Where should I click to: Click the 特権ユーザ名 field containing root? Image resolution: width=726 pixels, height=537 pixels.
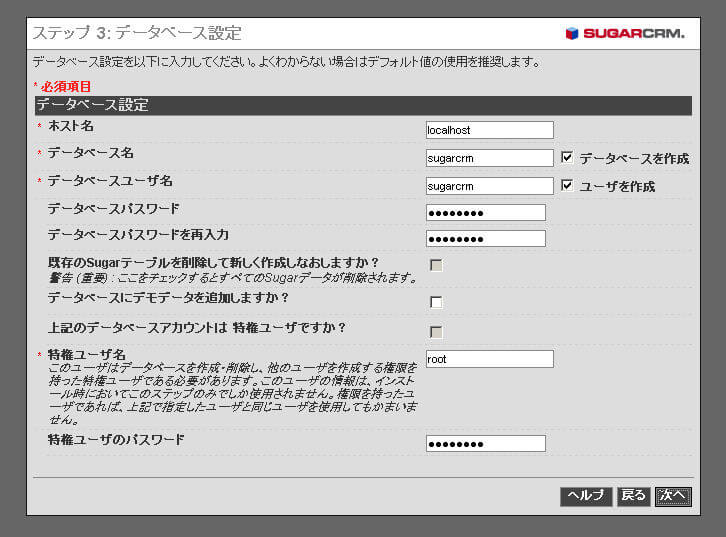(489, 359)
